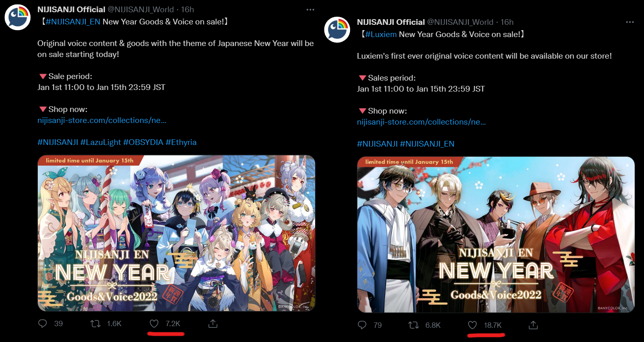Open the #Luxiem hashtag link

(381, 34)
